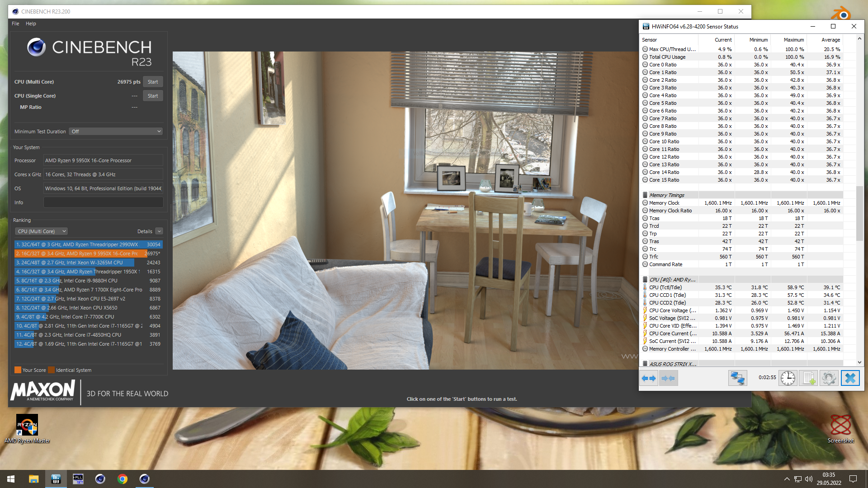
Task: Click the ASUS ROG STRIX section icon
Action: tap(645, 363)
